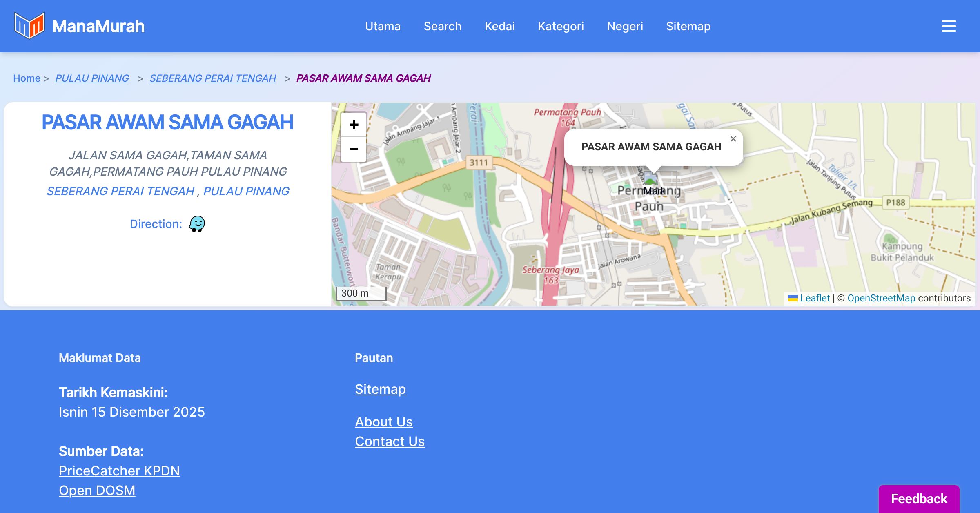Open the PriceCatcher KPDN source link
The width and height of the screenshot is (980, 513).
coord(119,471)
